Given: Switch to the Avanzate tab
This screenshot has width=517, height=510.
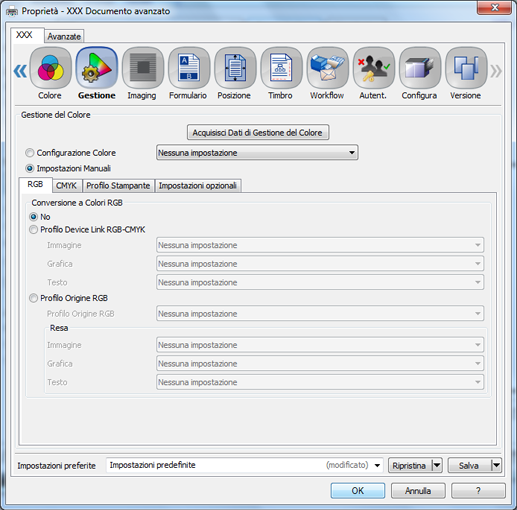Looking at the screenshot, I should (64, 36).
